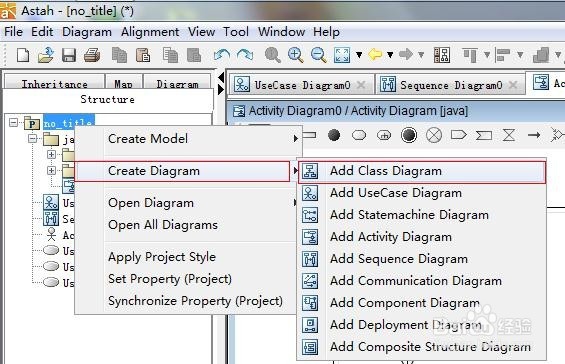
Task: Close the UseCase Diagram0 tab
Action: (361, 85)
